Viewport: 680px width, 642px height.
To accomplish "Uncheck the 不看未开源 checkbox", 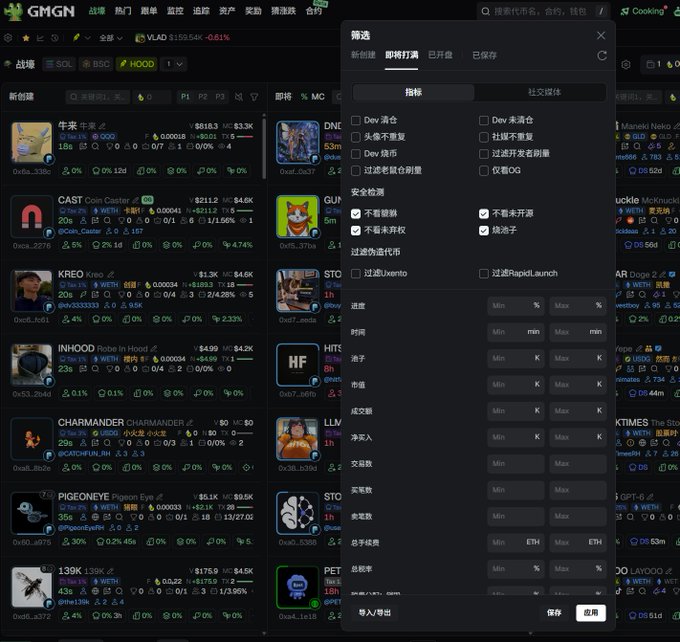I will pyautogui.click(x=484, y=213).
